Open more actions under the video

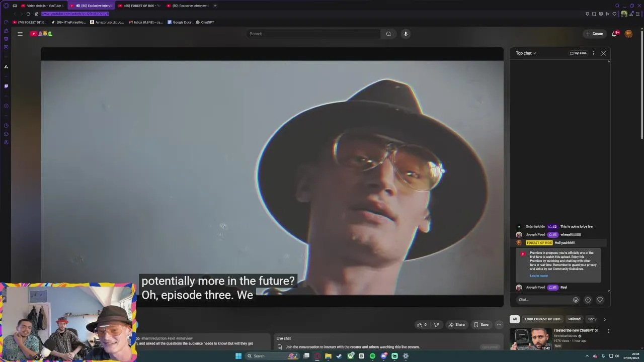[499, 325]
